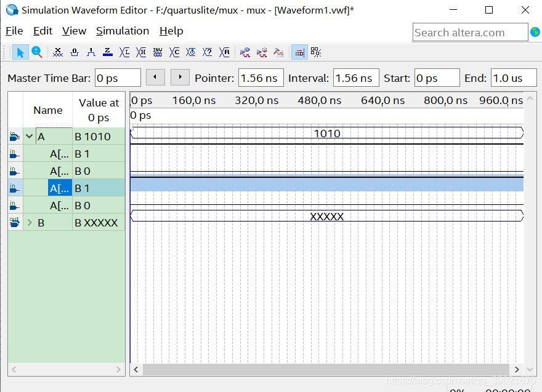Generate ModelSim testbench and script
Viewport: 542px width, 392px height.
coord(278,52)
